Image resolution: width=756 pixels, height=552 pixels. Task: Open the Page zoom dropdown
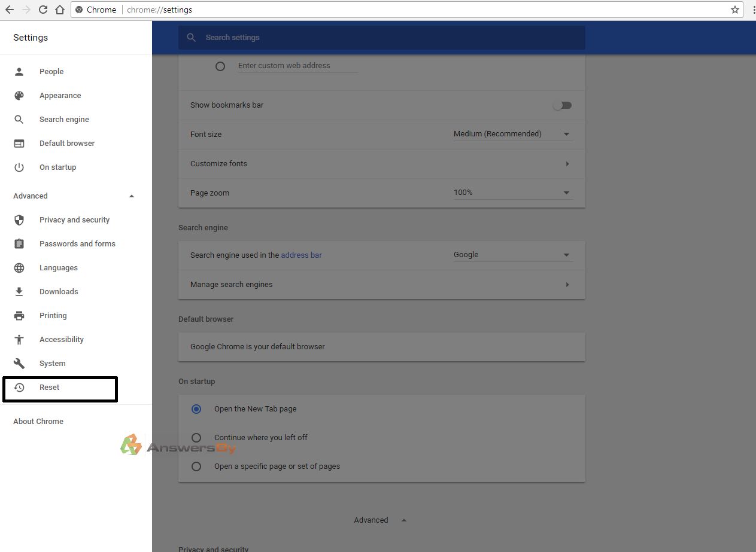tap(513, 193)
